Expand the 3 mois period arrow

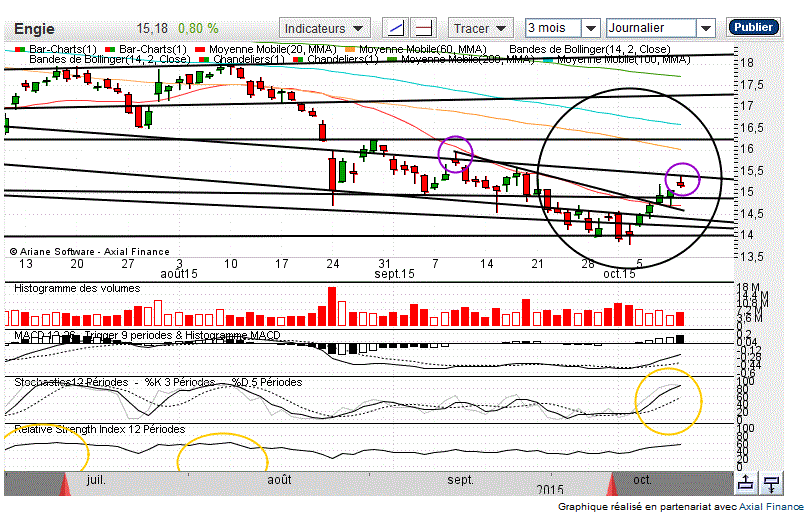point(591,28)
